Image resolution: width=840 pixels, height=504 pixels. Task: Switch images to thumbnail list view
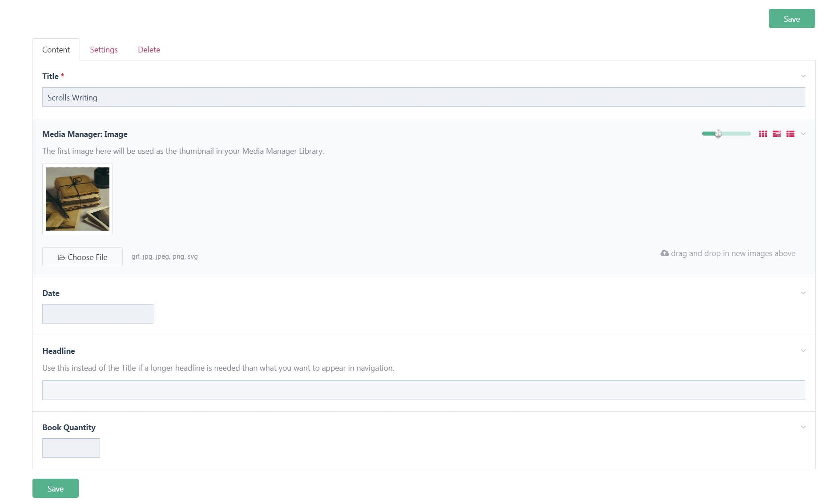tap(790, 134)
